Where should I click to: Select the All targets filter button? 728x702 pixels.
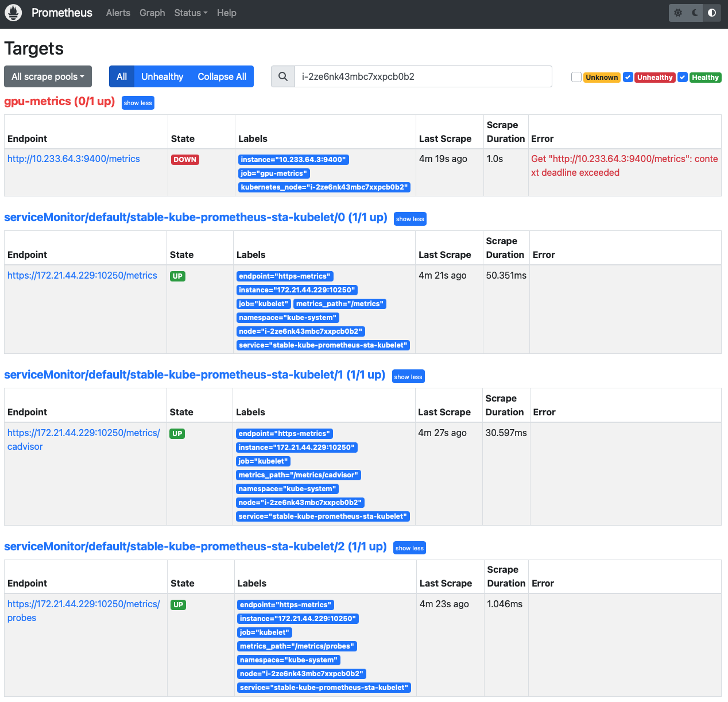pos(122,76)
